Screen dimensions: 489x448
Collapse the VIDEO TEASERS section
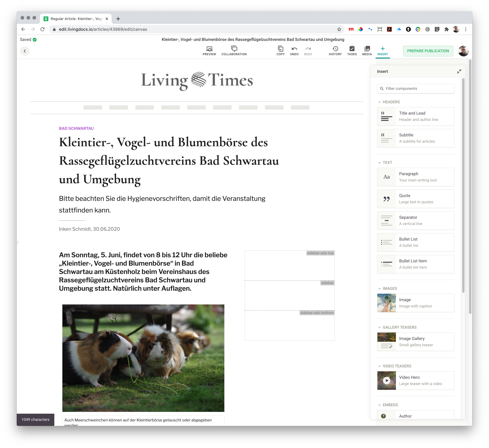394,366
